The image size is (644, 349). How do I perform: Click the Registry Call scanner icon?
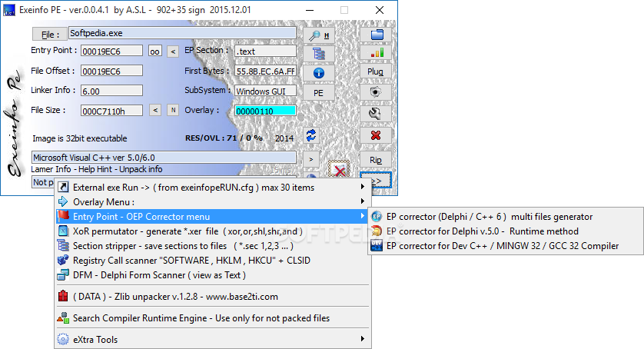click(63, 260)
